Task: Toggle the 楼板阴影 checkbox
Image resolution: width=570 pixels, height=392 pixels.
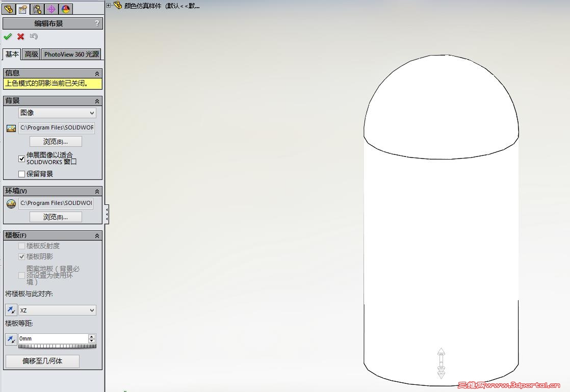Action: pos(21,256)
